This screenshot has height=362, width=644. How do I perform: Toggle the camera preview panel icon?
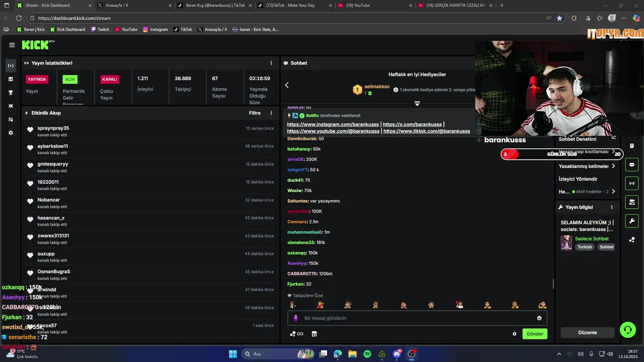632,202
